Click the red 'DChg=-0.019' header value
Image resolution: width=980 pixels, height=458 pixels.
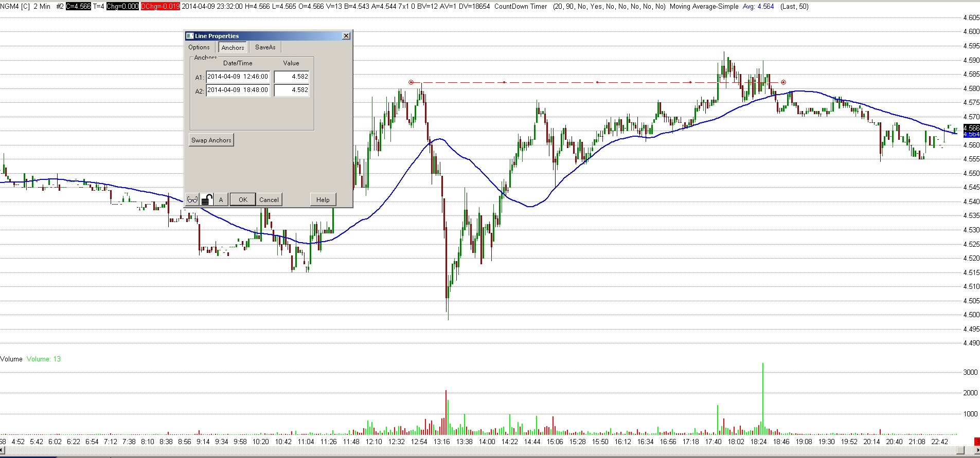161,7
